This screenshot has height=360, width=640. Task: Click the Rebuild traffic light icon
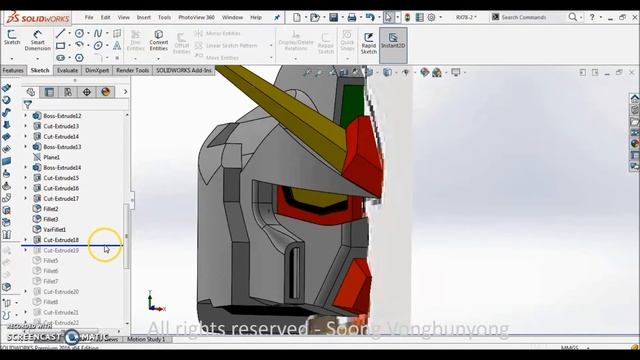pyautogui.click(x=407, y=17)
